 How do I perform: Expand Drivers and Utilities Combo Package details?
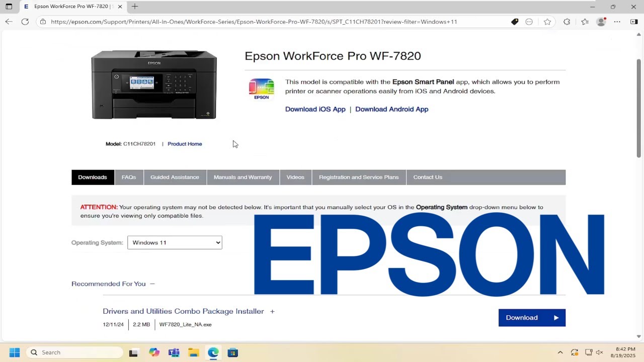tap(272, 312)
